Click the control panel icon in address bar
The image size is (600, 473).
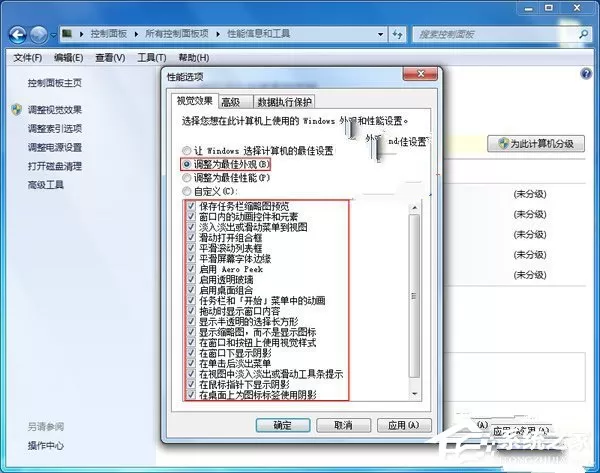[67, 34]
